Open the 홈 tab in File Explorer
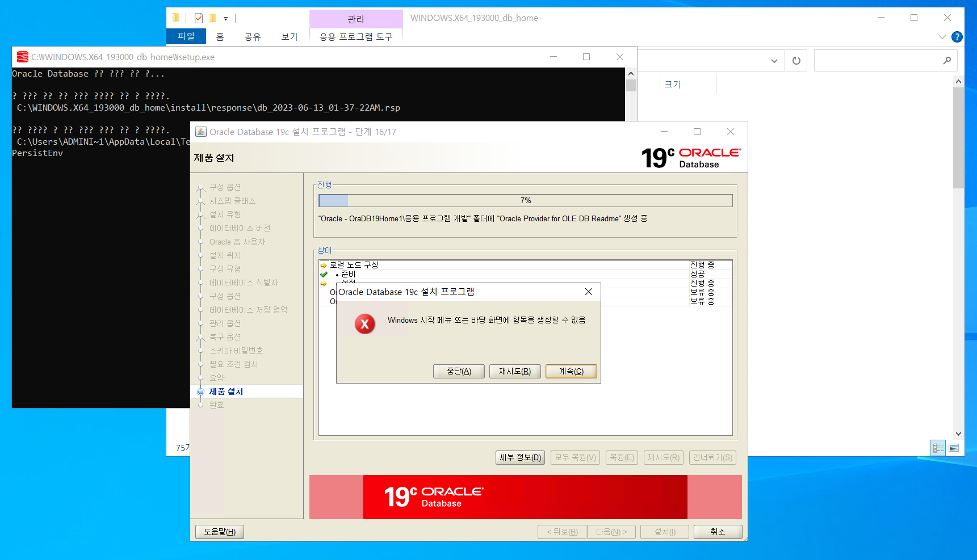 [x=220, y=36]
